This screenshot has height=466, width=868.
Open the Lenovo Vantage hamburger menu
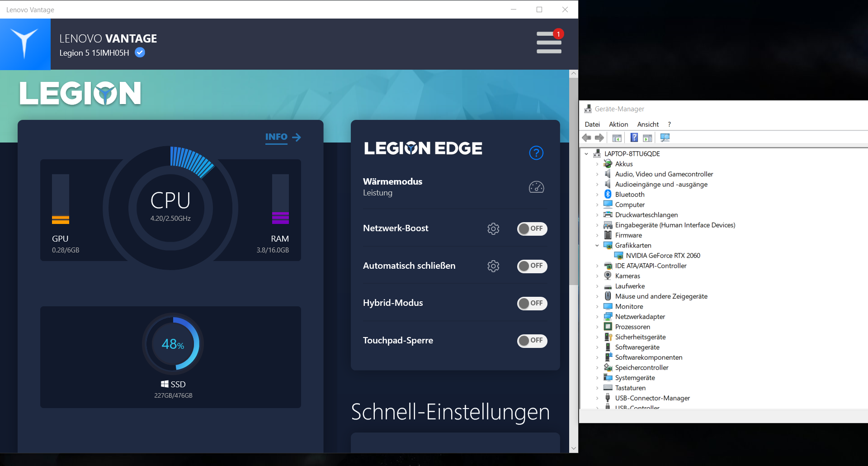click(x=549, y=42)
